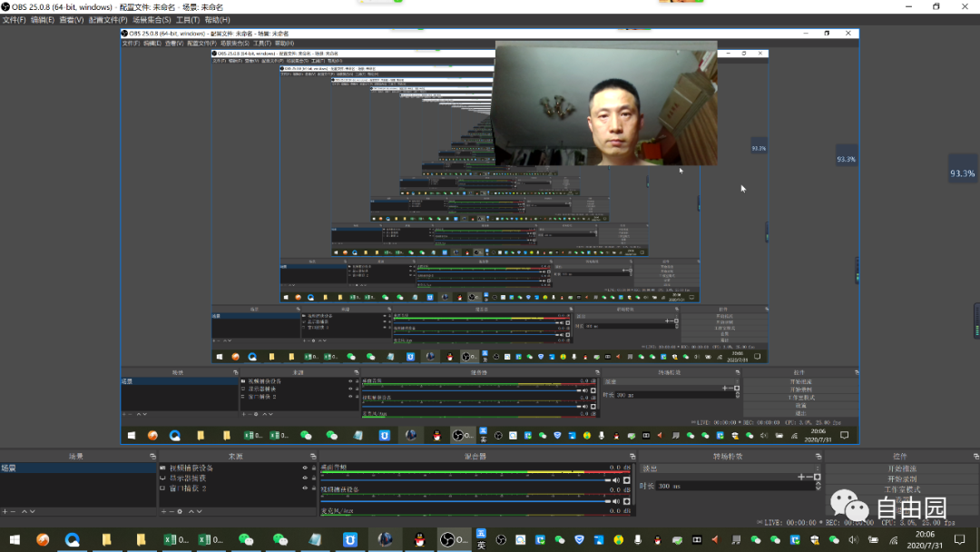Image resolution: width=980 pixels, height=552 pixels.
Task: Open the 帮助(H) menu
Action: click(x=217, y=20)
